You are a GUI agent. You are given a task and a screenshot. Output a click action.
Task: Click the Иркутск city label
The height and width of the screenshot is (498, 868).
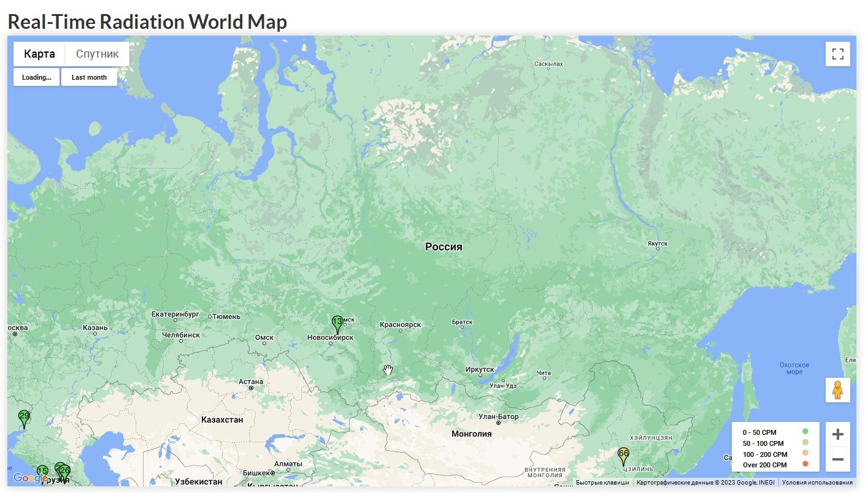(480, 369)
